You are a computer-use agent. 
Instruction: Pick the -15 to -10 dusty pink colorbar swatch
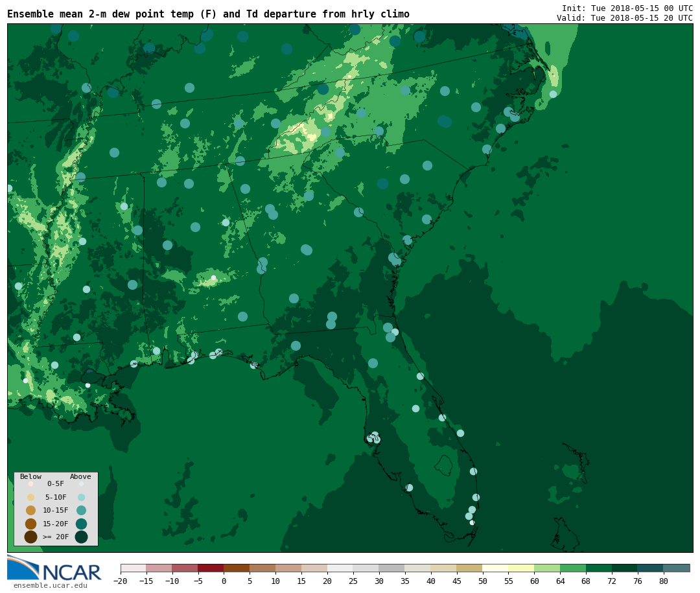pyautogui.click(x=159, y=568)
